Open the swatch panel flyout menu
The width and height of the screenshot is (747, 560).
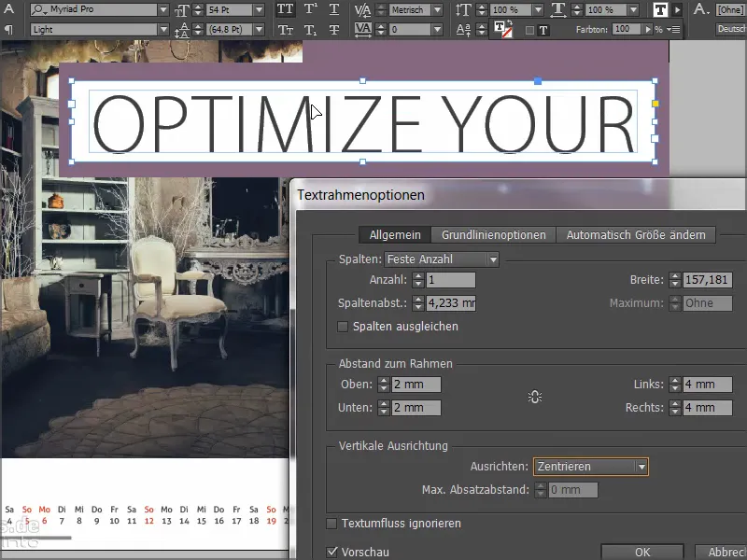click(x=673, y=30)
